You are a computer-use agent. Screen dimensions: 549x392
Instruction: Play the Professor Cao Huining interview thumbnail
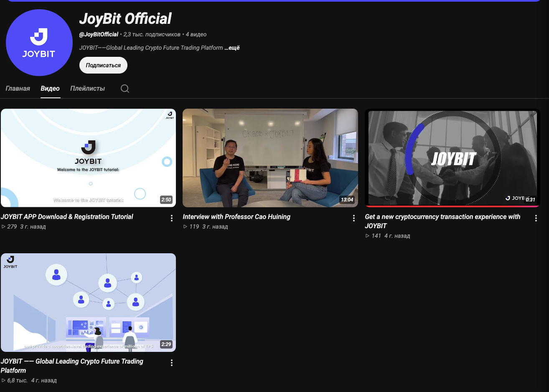point(270,158)
